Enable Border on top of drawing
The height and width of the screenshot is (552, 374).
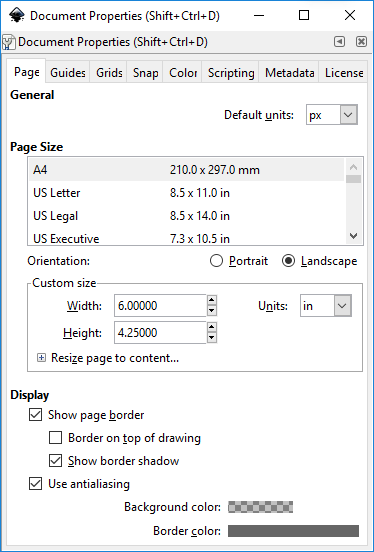[x=55, y=438]
